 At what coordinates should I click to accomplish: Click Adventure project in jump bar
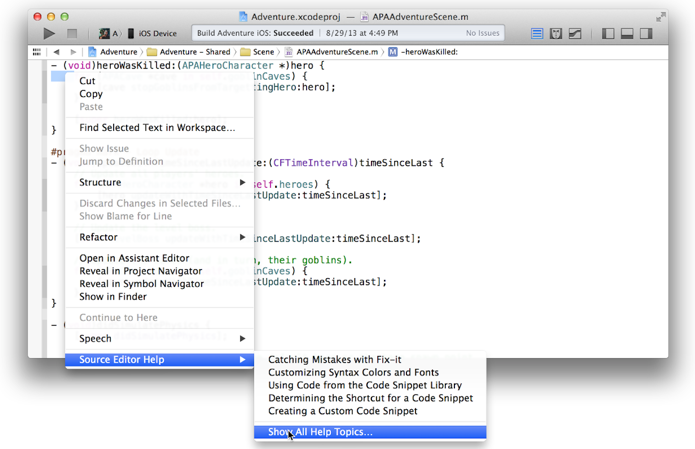tap(113, 52)
